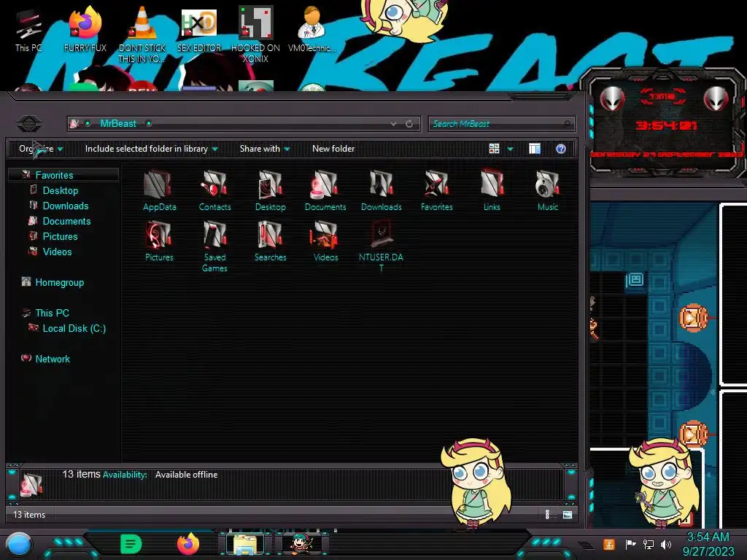This screenshot has width=747, height=560.
Task: Switch to details view in status bar
Action: (x=549, y=514)
